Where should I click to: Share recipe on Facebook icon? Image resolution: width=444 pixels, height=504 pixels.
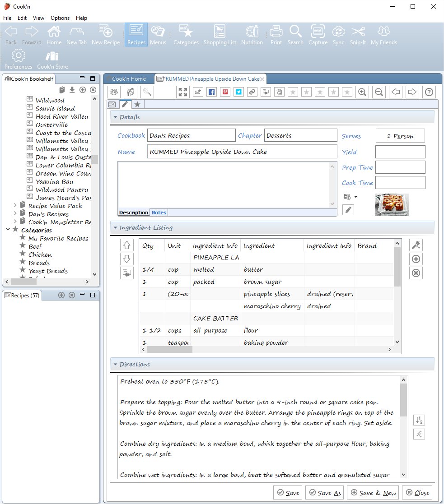point(211,92)
